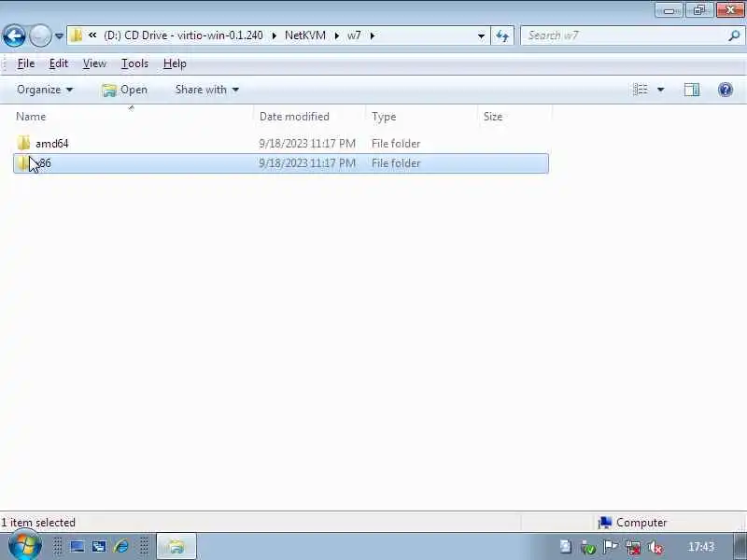Open more view options arrow

pyautogui.click(x=661, y=90)
